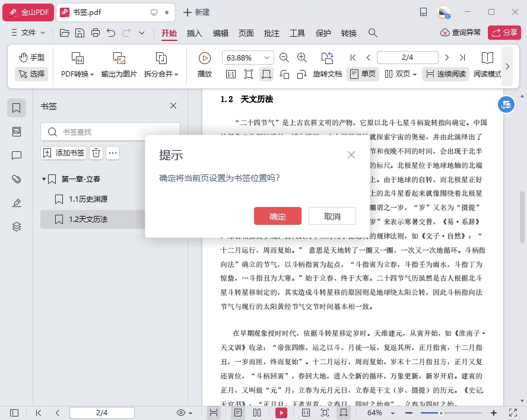Expand the PDF转换 dropdown

[x=78, y=74]
